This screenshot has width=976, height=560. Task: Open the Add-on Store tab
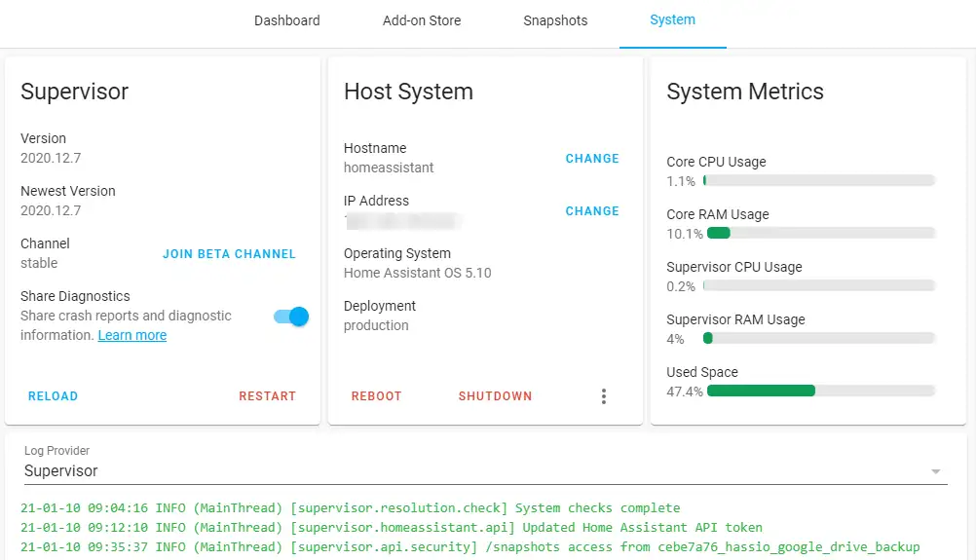point(422,20)
